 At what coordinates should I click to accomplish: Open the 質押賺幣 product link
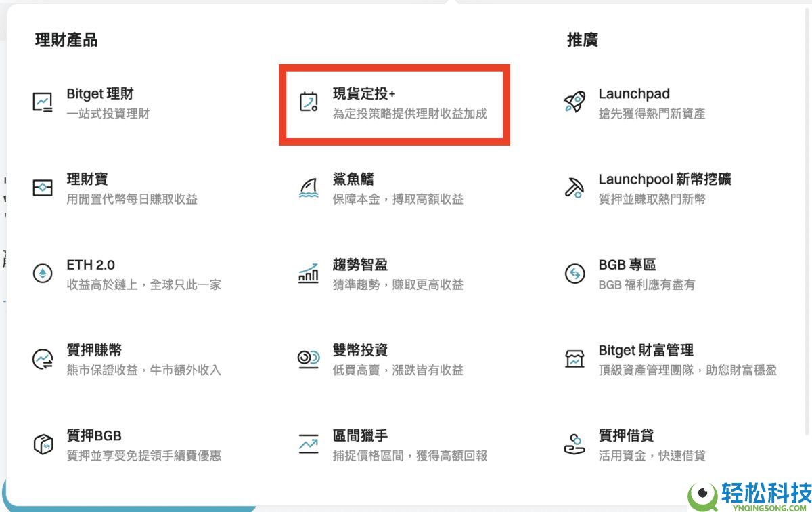point(92,350)
